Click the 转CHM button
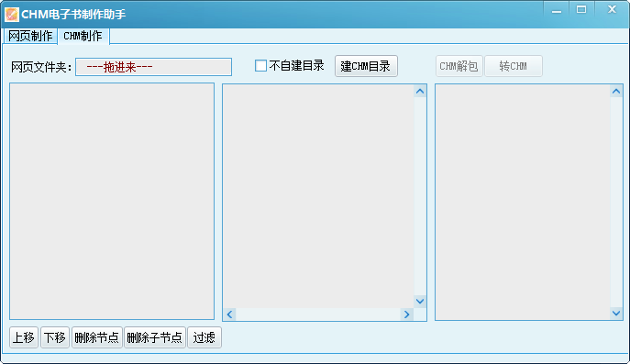Screen dimensions: 630x364 pos(514,66)
